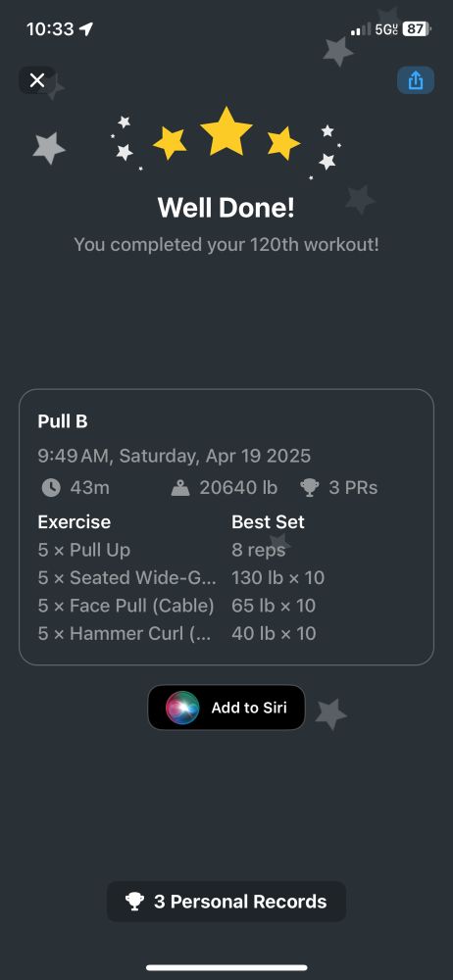This screenshot has width=453, height=980.
Task: Tap the clock icon next to 43m
Action: click(x=51, y=488)
